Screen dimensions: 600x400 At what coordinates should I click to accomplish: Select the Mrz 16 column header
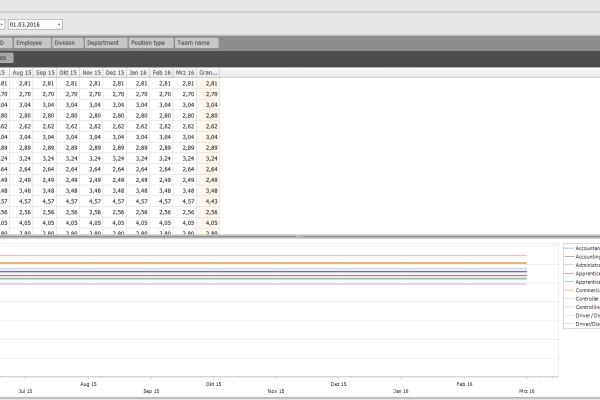[x=186, y=73]
